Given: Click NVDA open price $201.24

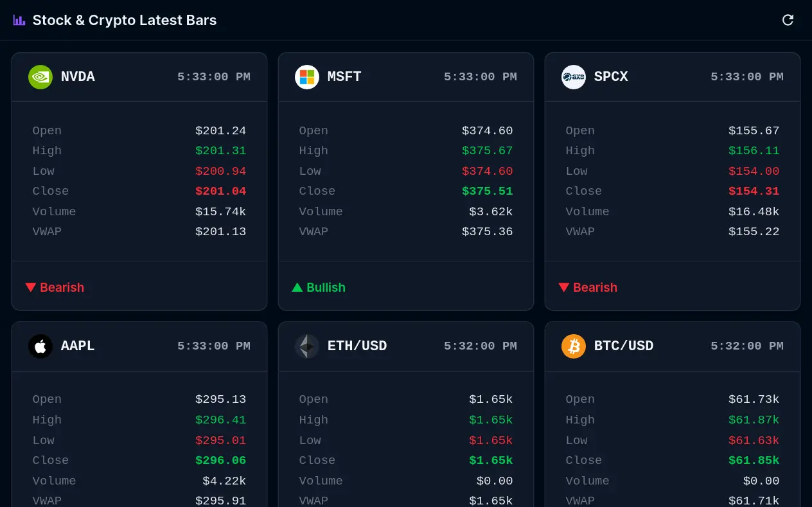Looking at the screenshot, I should (221, 131).
